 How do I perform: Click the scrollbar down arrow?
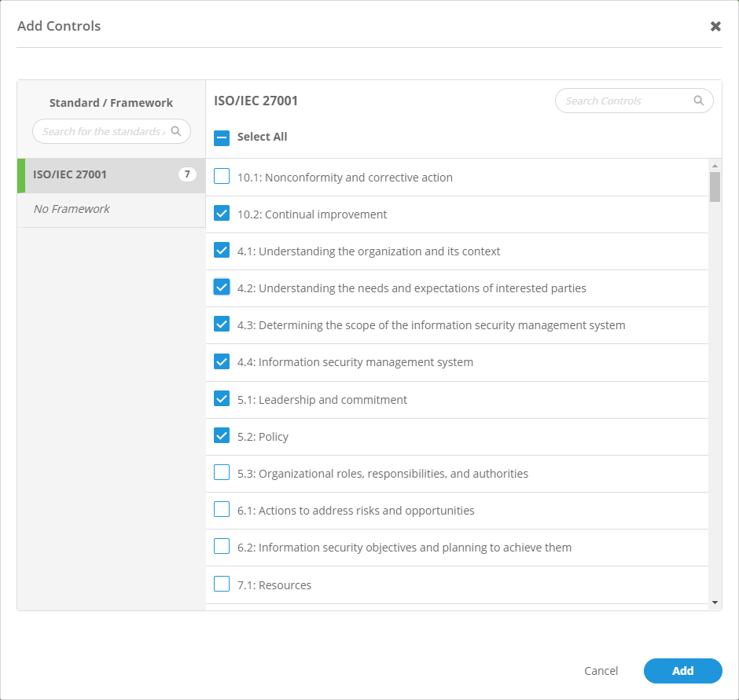tap(715, 603)
